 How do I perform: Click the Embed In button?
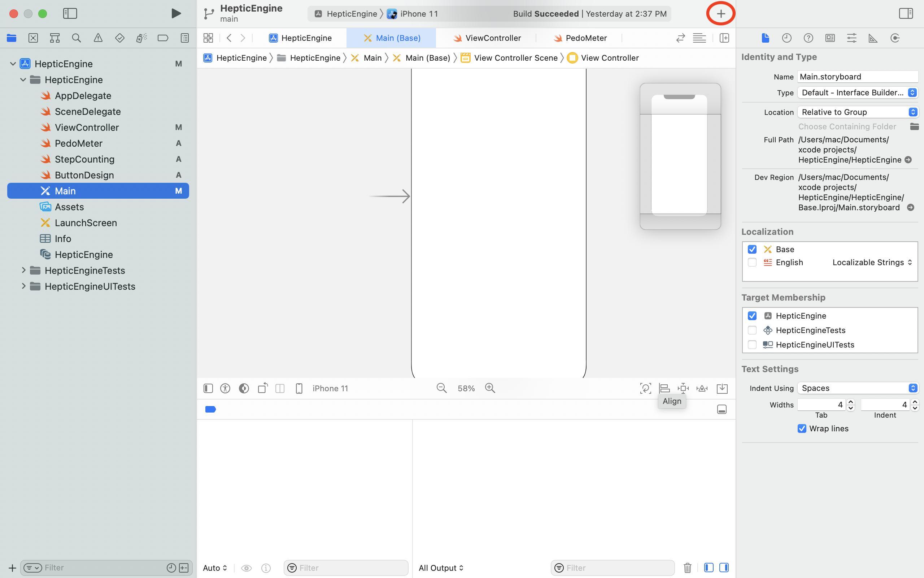click(722, 388)
